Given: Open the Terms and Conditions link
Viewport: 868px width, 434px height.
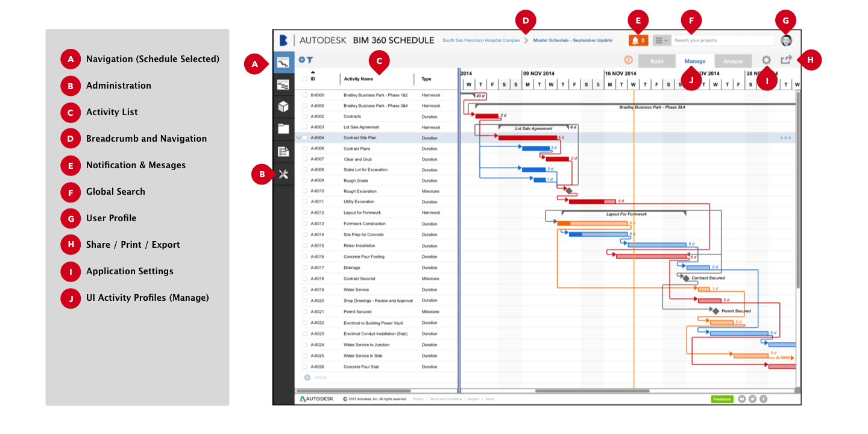Looking at the screenshot, I should point(446,399).
